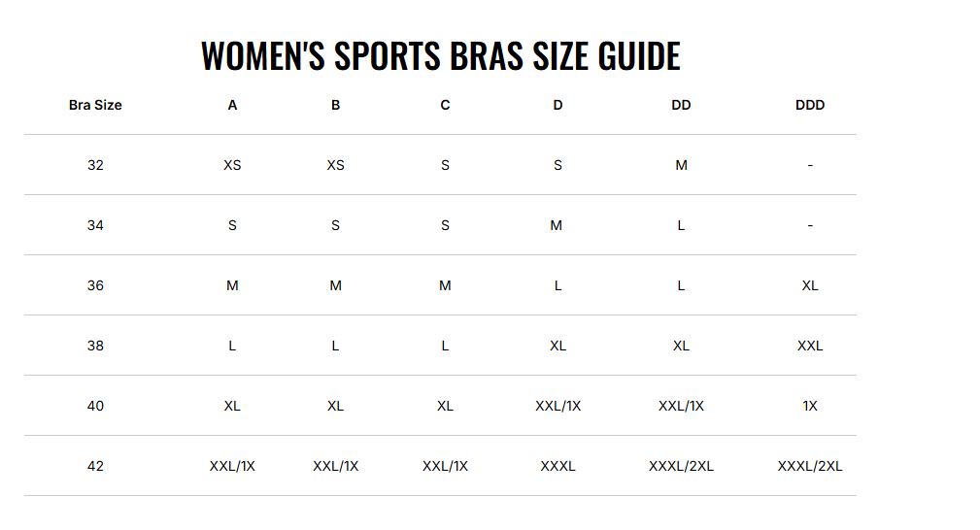Click the DDD column header
The image size is (980, 530).
[810, 105]
